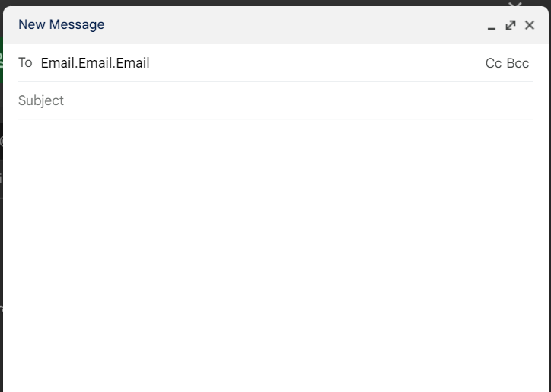Click empty space in the recipients row
This screenshot has height=392, width=551.
click(x=320, y=63)
